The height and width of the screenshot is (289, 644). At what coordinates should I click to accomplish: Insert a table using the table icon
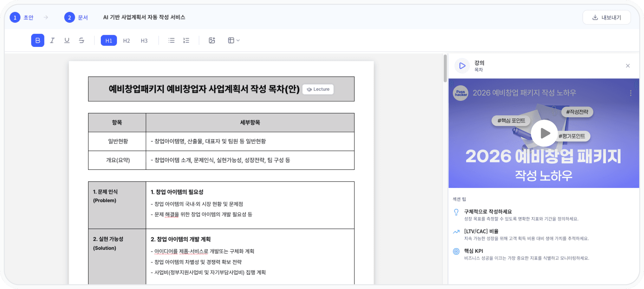point(231,40)
